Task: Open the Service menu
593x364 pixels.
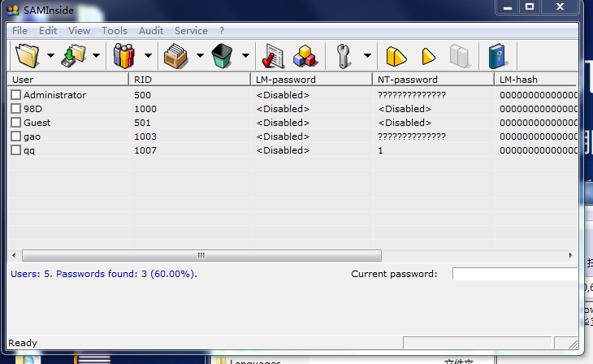Action: [x=191, y=31]
